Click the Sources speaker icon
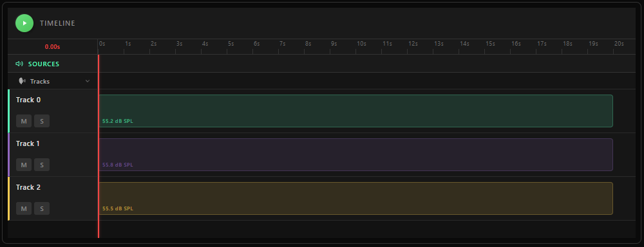This screenshot has height=247, width=644. (x=19, y=64)
